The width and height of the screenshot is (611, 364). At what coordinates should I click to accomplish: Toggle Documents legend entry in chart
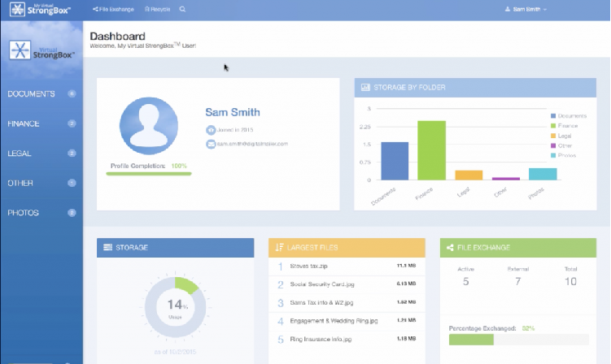(569, 116)
